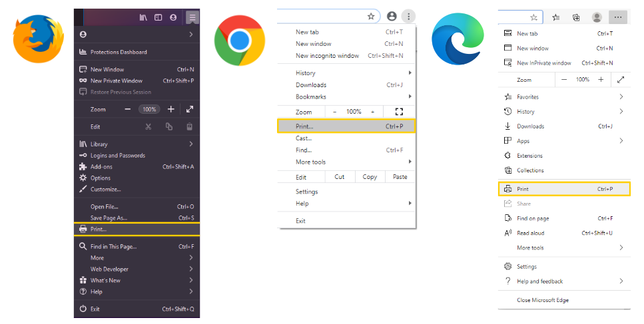Open Downloads in Chrome menu
This screenshot has height=324, width=644.
click(x=347, y=85)
